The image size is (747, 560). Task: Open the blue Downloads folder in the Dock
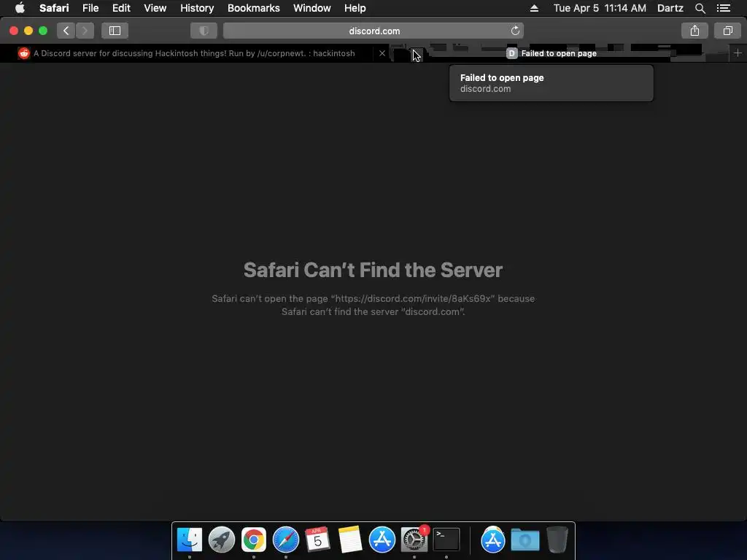[525, 540]
